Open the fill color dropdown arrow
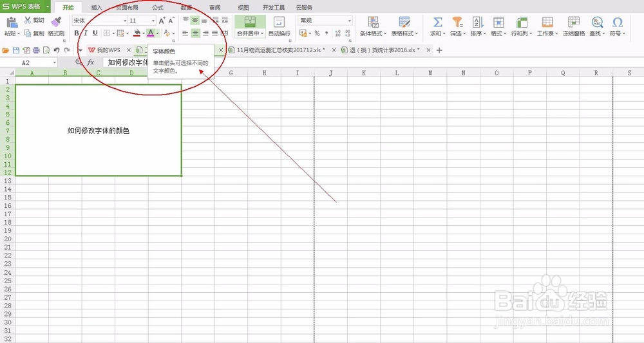This screenshot has width=644, height=343. (x=144, y=33)
